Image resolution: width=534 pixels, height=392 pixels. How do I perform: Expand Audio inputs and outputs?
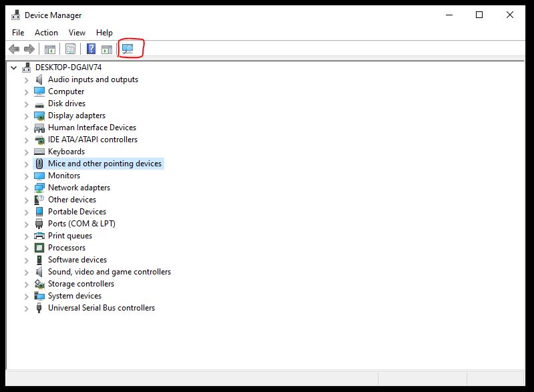(x=26, y=80)
